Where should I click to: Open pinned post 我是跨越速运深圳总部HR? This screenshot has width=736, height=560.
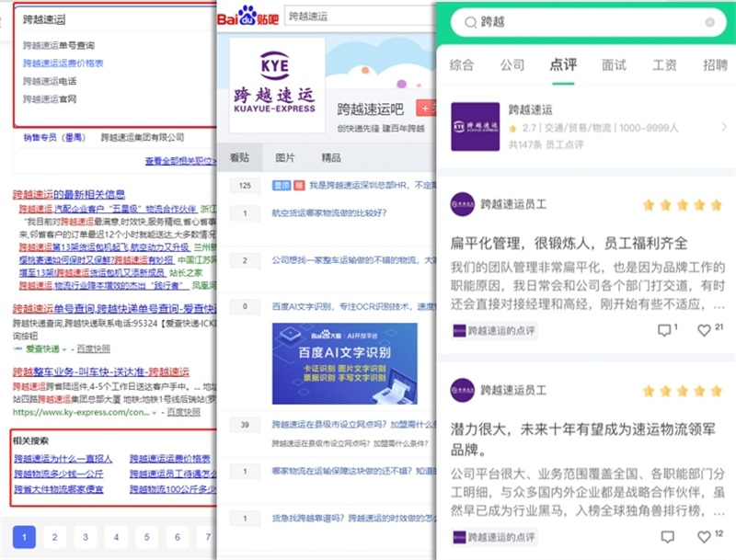click(373, 185)
